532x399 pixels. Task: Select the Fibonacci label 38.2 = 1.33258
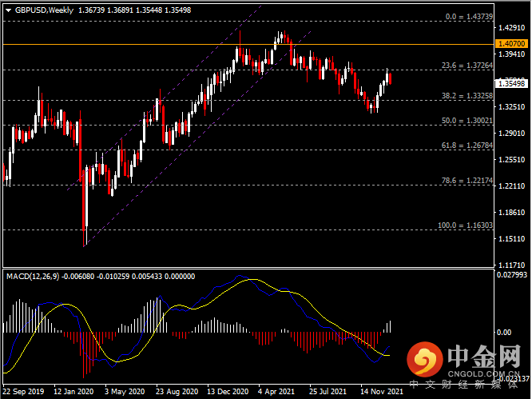[466, 96]
